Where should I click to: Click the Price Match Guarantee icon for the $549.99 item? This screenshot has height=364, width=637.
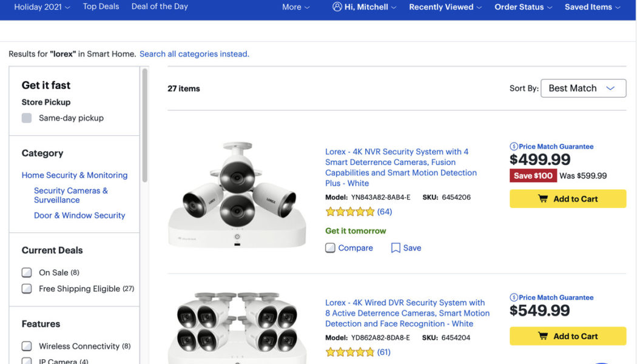(x=515, y=297)
